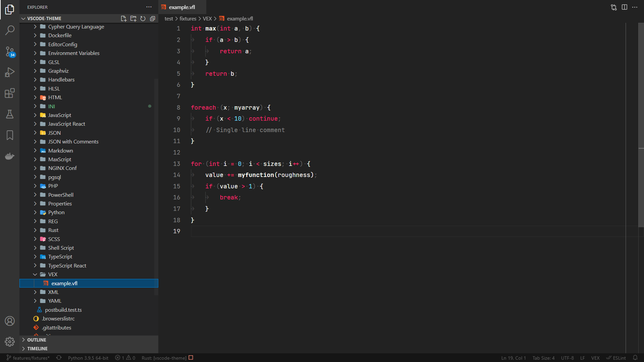Screen dimensions: 644x362
Task: Open the Docker view in activity bar
Action: [10, 156]
